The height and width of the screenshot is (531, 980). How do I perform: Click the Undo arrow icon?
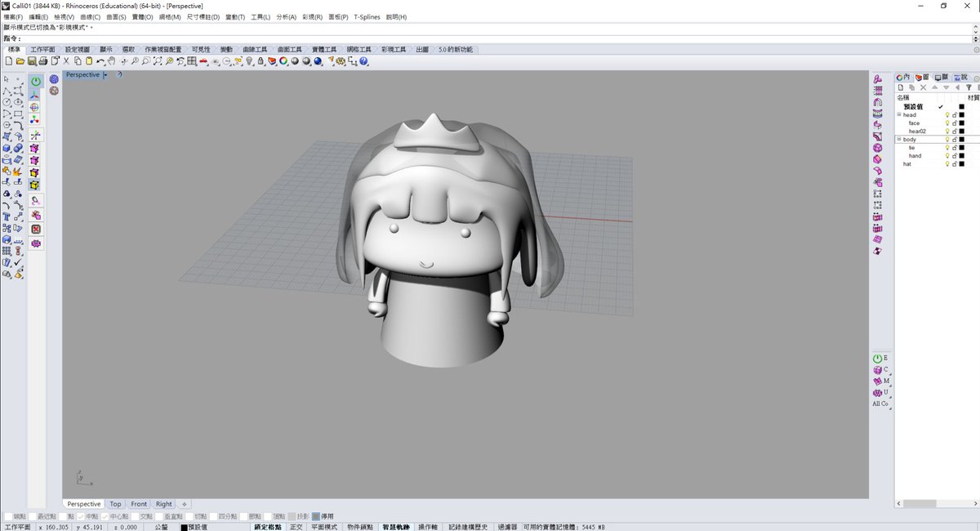coord(100,61)
